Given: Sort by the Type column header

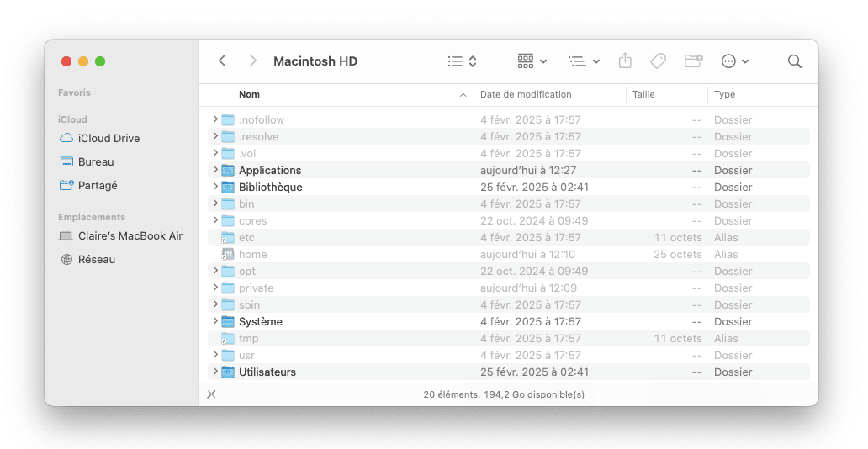Looking at the screenshot, I should 725,95.
